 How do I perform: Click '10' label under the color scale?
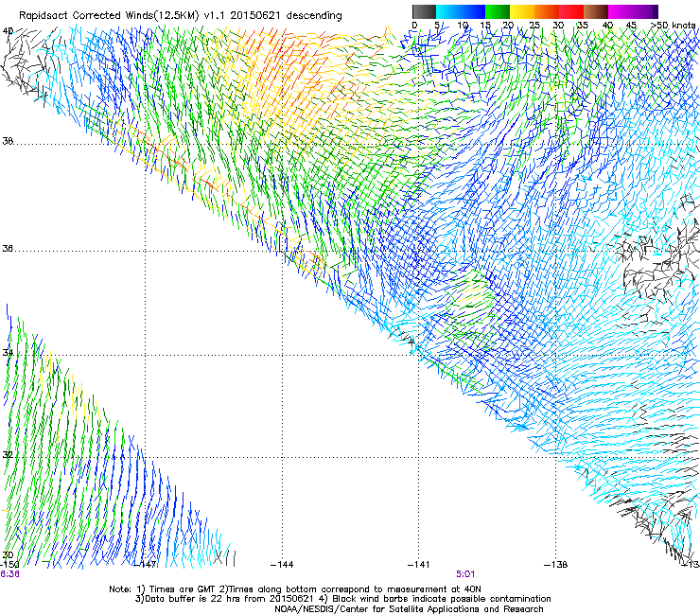[x=463, y=25]
